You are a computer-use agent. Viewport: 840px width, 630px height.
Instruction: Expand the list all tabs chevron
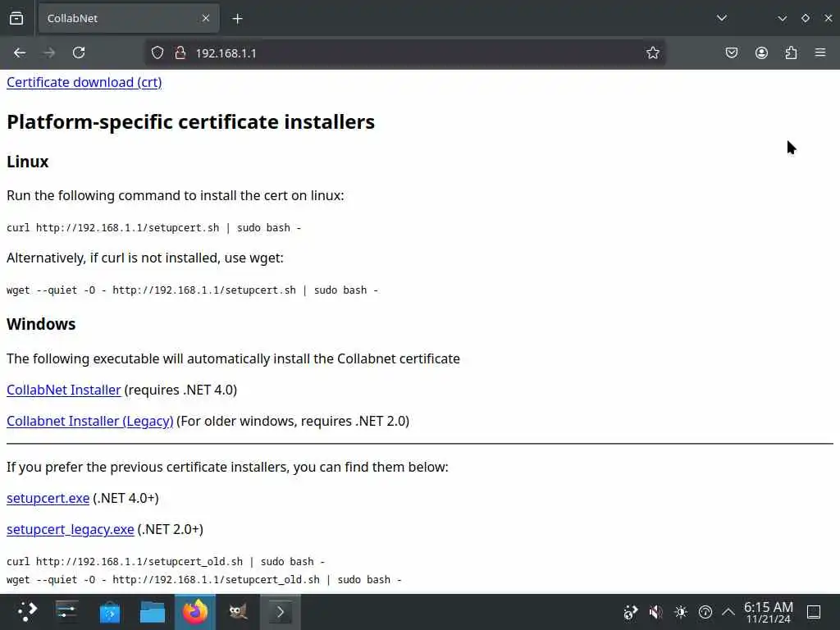pyautogui.click(x=722, y=18)
